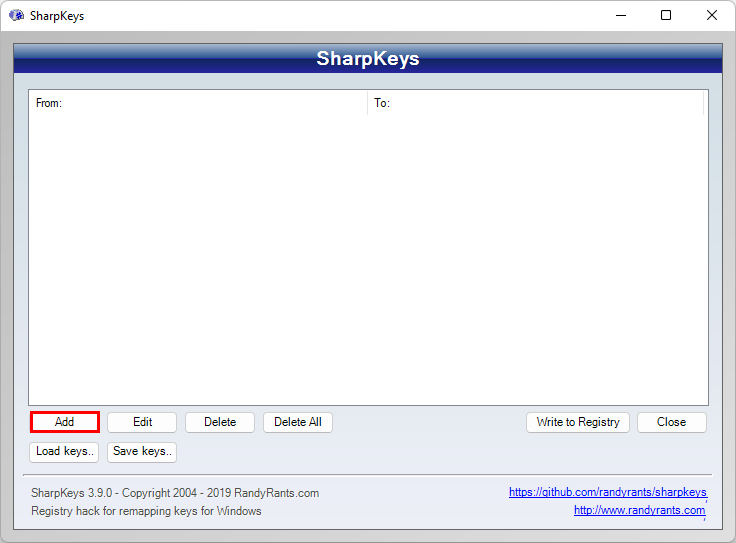Minimize the SharpKeys window
This screenshot has height=543, width=736.
621,15
